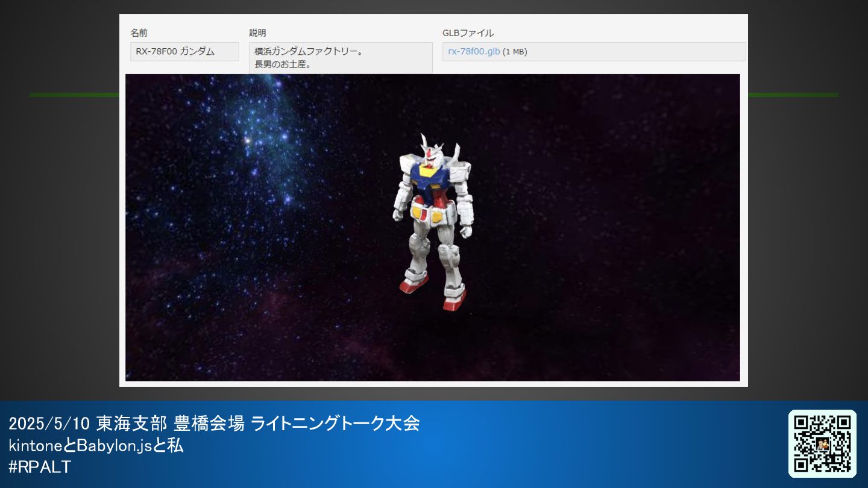Click the 名前 field label
Image resolution: width=868 pixels, height=488 pixels.
pos(139,33)
